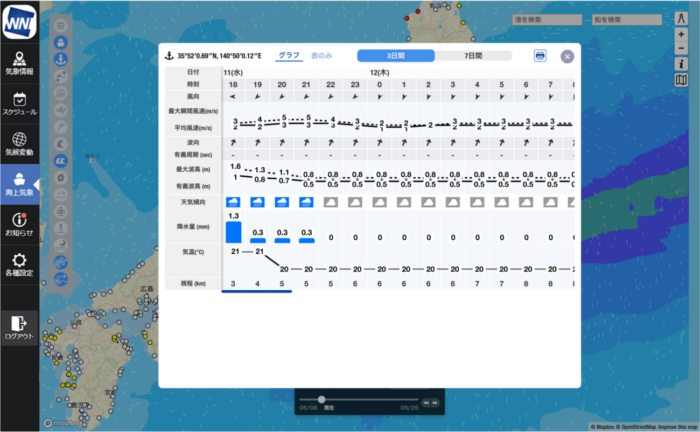Open 気象情報 in the left sidebar

coord(19,63)
